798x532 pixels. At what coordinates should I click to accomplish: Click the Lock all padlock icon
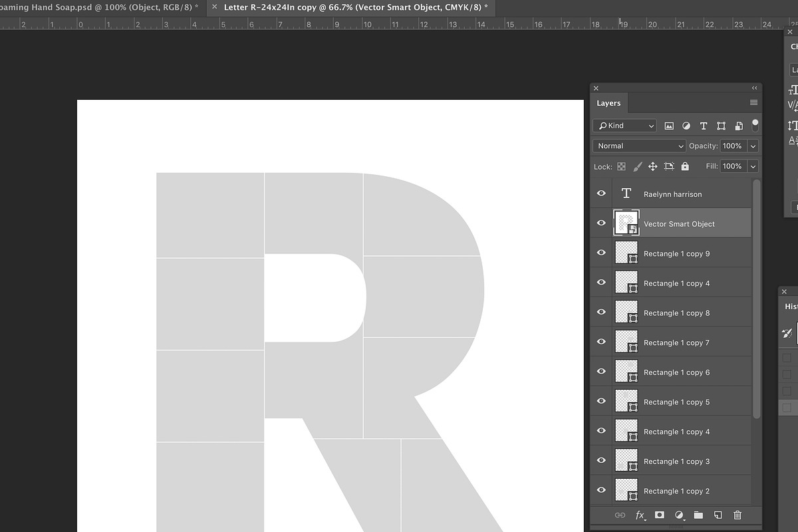pyautogui.click(x=685, y=166)
